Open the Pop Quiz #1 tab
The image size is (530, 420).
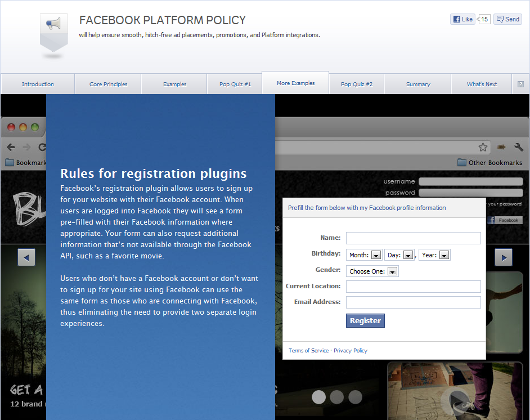235,84
